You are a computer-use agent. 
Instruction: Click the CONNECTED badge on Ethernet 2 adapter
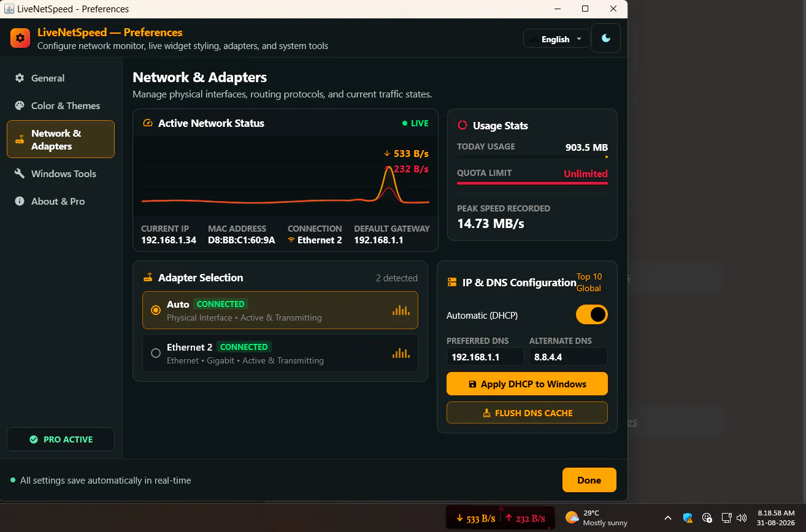point(244,347)
